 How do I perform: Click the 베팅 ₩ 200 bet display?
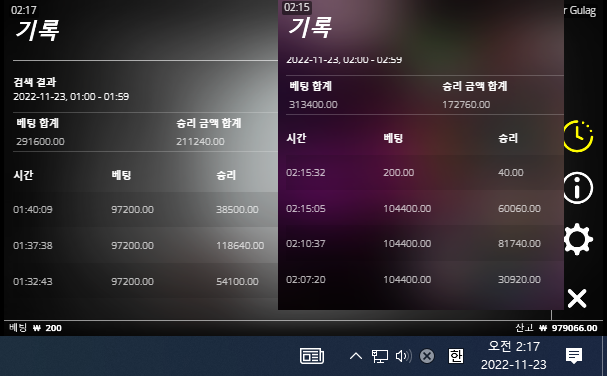(35, 328)
